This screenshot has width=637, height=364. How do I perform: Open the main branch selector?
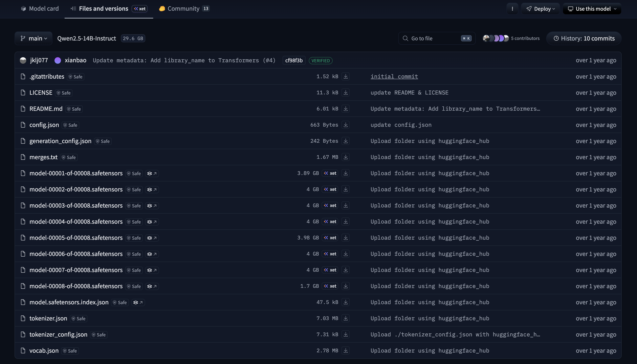coord(33,38)
